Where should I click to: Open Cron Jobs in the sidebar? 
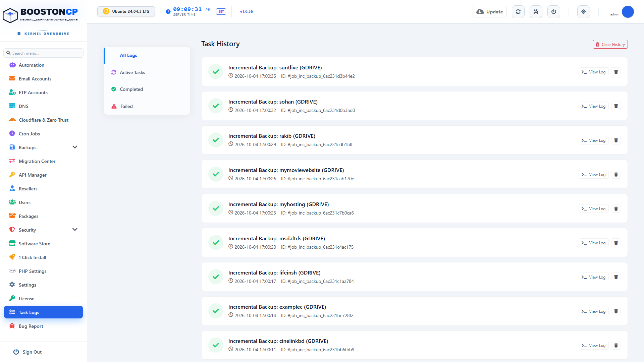click(x=44, y=134)
